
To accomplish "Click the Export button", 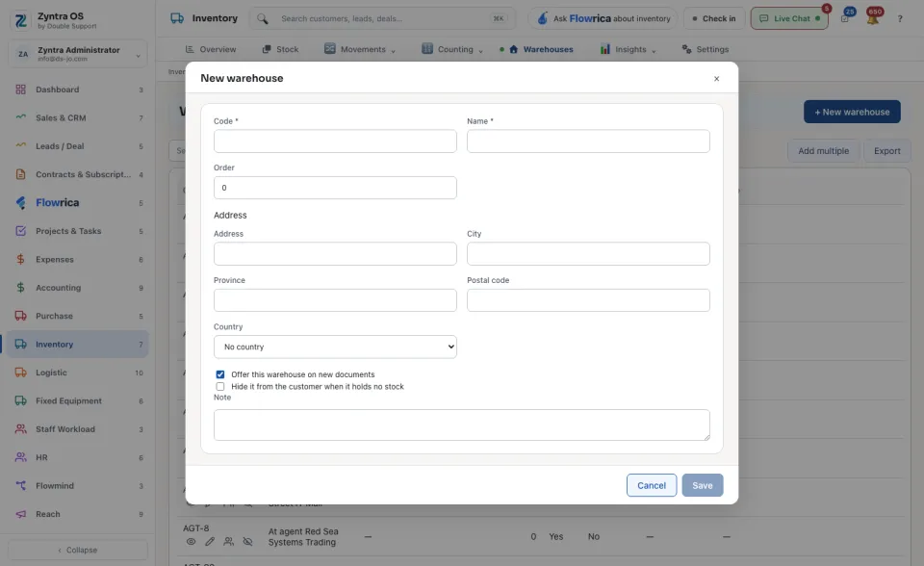I will tap(887, 151).
